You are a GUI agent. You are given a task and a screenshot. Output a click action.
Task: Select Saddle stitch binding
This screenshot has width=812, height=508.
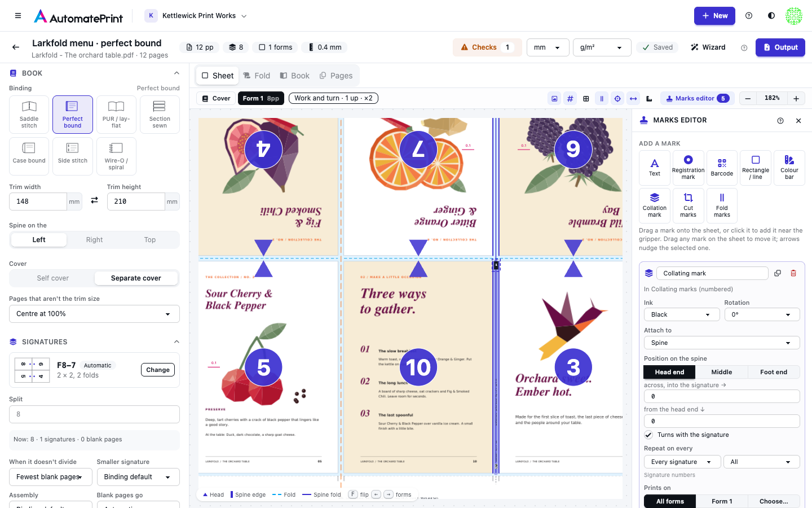click(29, 115)
